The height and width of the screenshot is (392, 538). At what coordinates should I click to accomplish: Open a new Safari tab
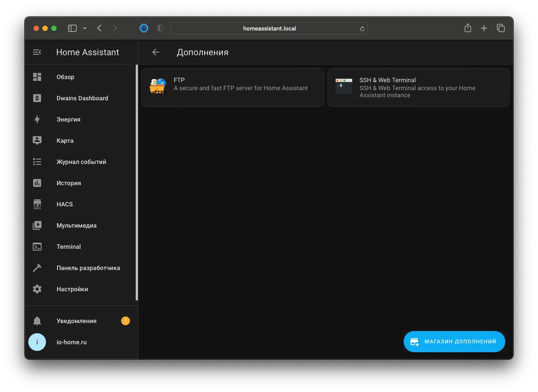(484, 28)
